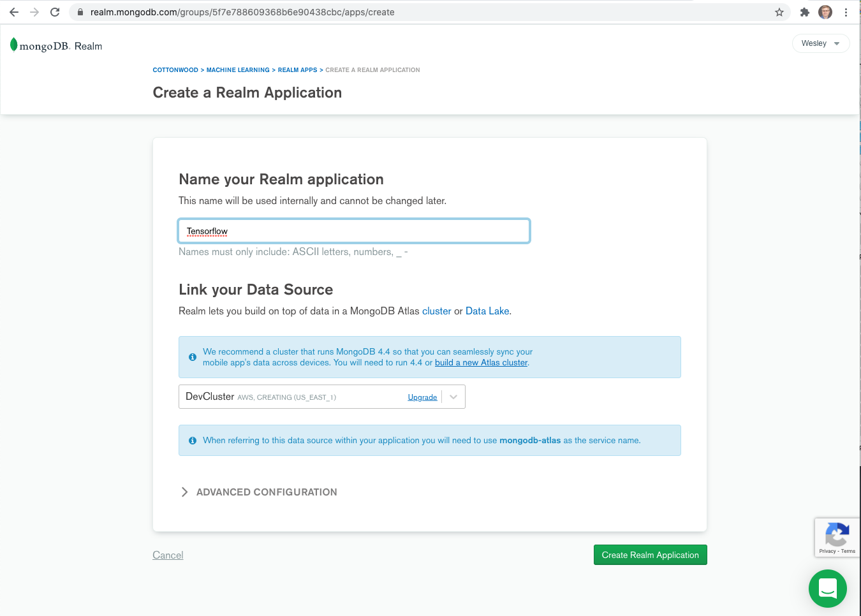Go back using the browser back arrow
The width and height of the screenshot is (861, 616).
tap(14, 12)
